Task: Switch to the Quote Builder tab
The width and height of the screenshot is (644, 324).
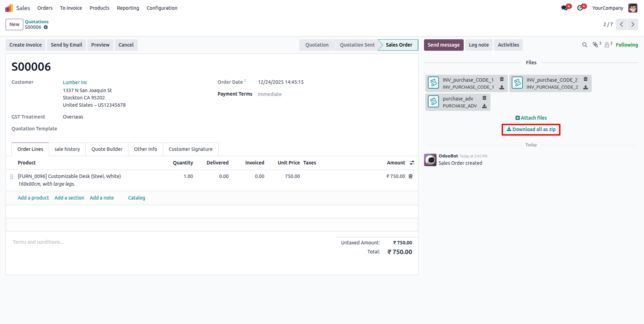Action: click(x=107, y=149)
